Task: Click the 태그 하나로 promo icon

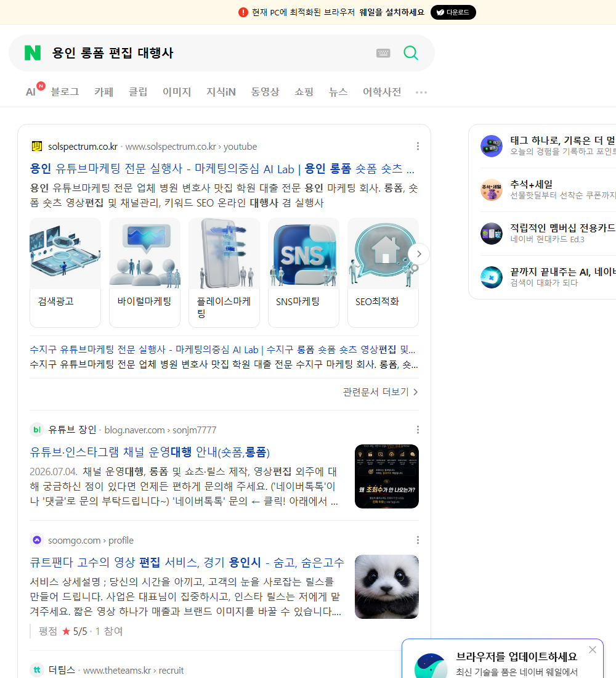Action: (492, 145)
